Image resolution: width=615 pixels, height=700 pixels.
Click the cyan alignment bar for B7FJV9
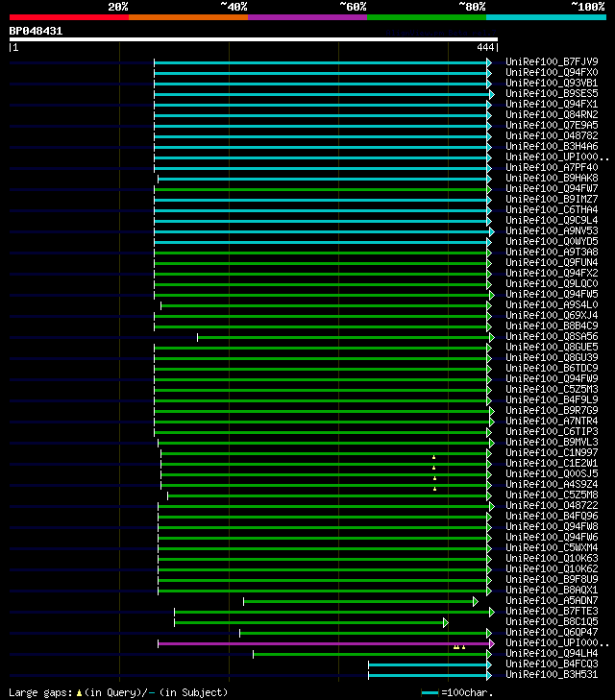pyautogui.click(x=321, y=63)
